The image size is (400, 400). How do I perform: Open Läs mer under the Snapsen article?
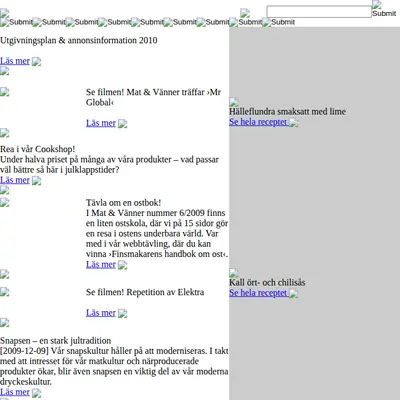tap(15, 392)
